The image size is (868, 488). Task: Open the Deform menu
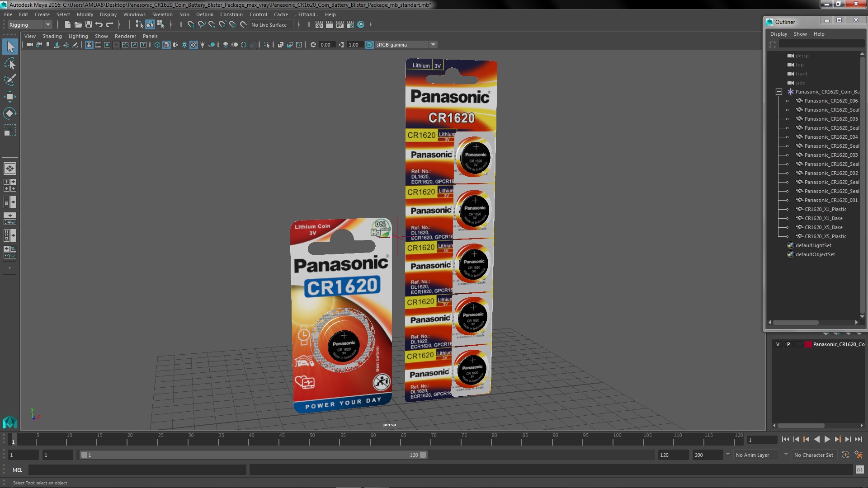click(x=204, y=14)
